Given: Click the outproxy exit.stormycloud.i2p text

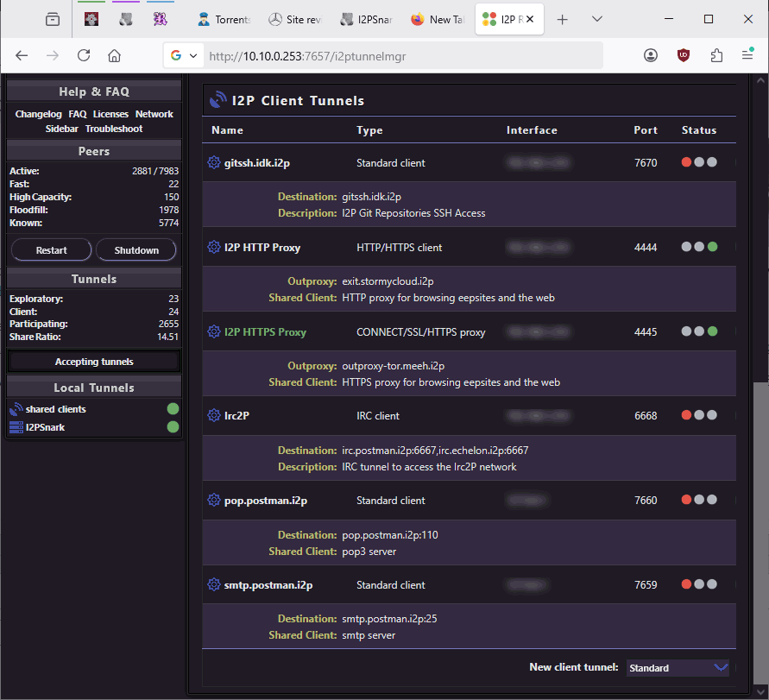Looking at the screenshot, I should point(388,281).
